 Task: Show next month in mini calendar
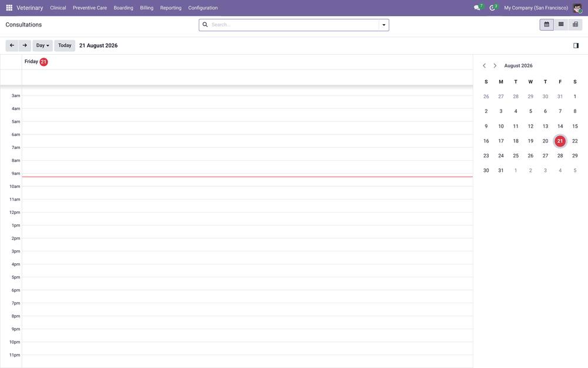click(x=495, y=66)
